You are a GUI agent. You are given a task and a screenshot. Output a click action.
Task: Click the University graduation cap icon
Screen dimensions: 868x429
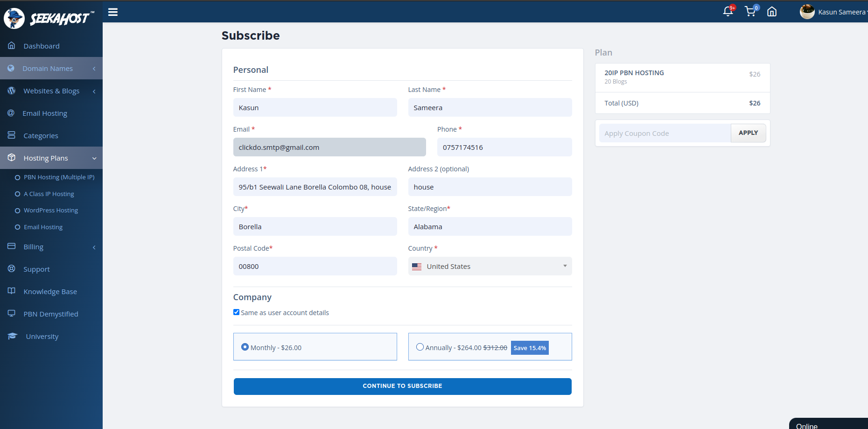point(13,336)
